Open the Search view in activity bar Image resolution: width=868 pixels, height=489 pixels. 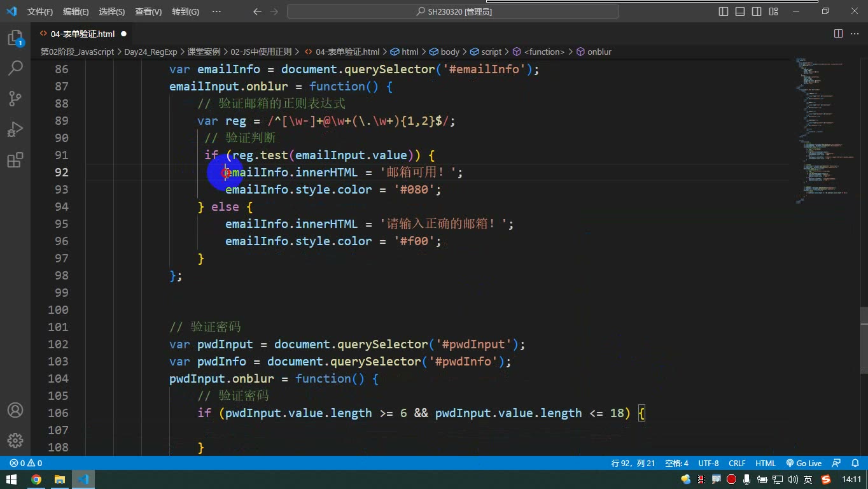[x=15, y=68]
